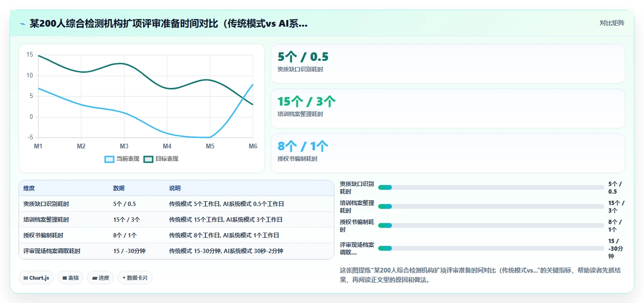Screen dimensions: 644x303
Task: Click the lightning icon beside the title
Action: pos(23,23)
